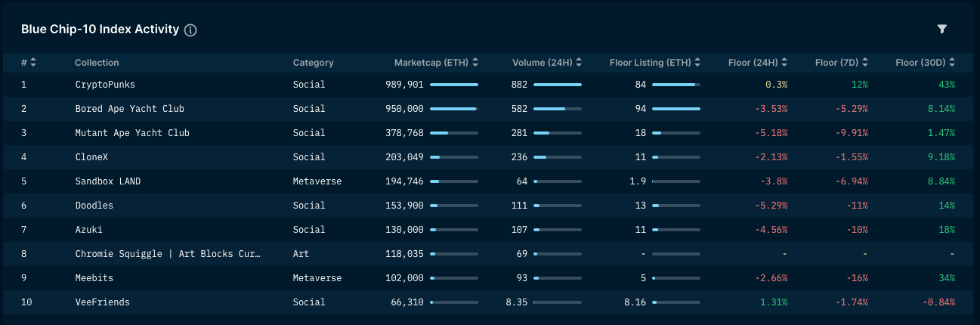This screenshot has height=325, width=980.
Task: Click Doodles 30D floor change 14%
Action: (x=947, y=206)
